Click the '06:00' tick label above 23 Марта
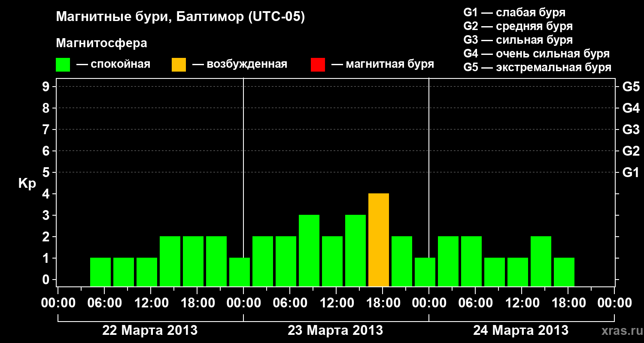Screen dimensions: 644x343 289,303
